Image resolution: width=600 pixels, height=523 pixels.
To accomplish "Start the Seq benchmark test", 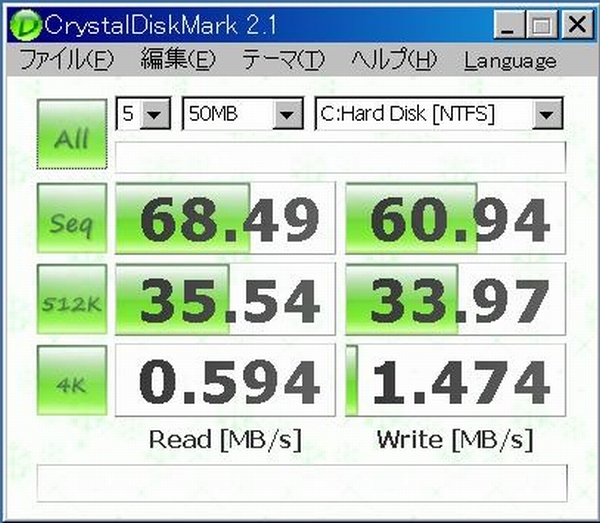I will coord(72,218).
